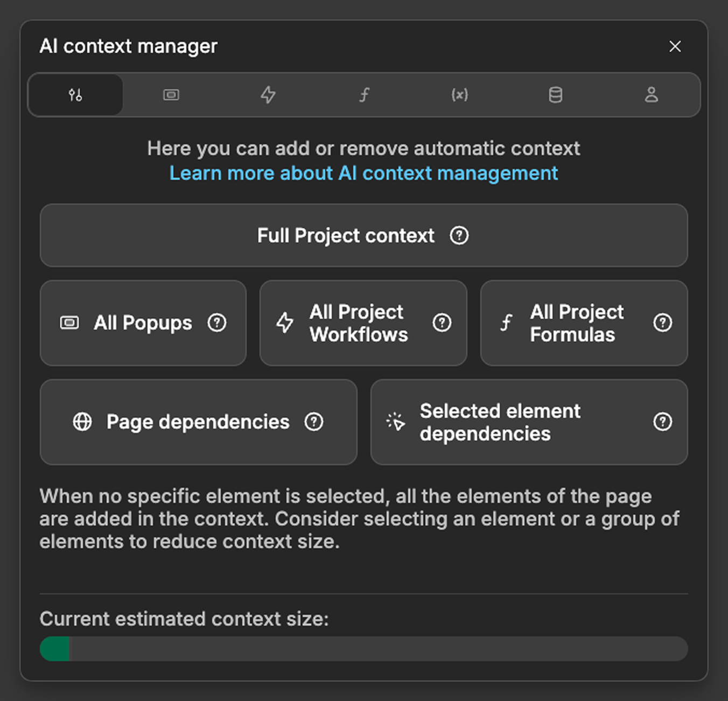Open Learn more about AI context management link
This screenshot has height=701, width=728.
click(363, 173)
